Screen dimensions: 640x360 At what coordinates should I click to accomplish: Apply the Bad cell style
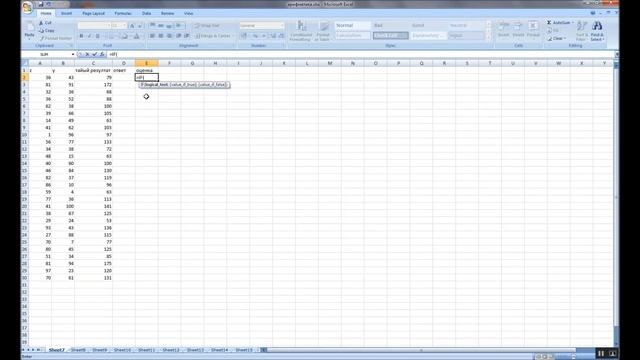tap(390, 25)
